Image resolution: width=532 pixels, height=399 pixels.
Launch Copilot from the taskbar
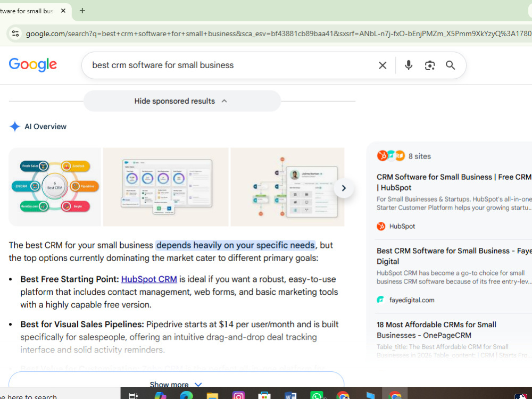click(x=160, y=396)
